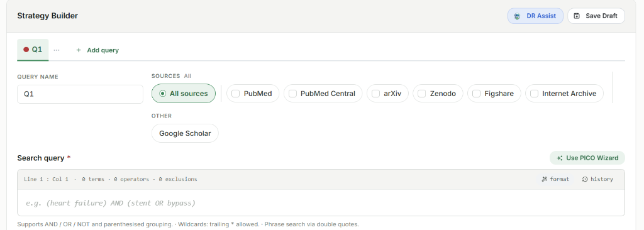The height and width of the screenshot is (230, 644).
Task: Select the All sources radio option
Action: pos(184,94)
